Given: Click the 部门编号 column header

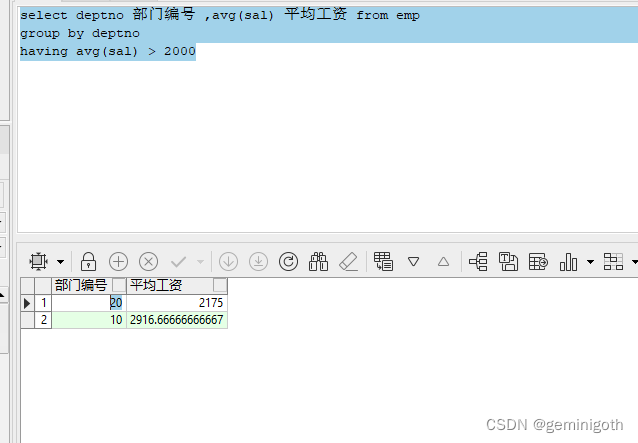Looking at the screenshot, I should point(89,286).
